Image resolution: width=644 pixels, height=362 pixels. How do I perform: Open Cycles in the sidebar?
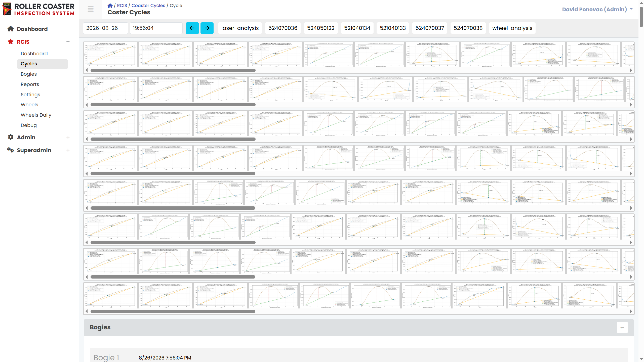43,64
